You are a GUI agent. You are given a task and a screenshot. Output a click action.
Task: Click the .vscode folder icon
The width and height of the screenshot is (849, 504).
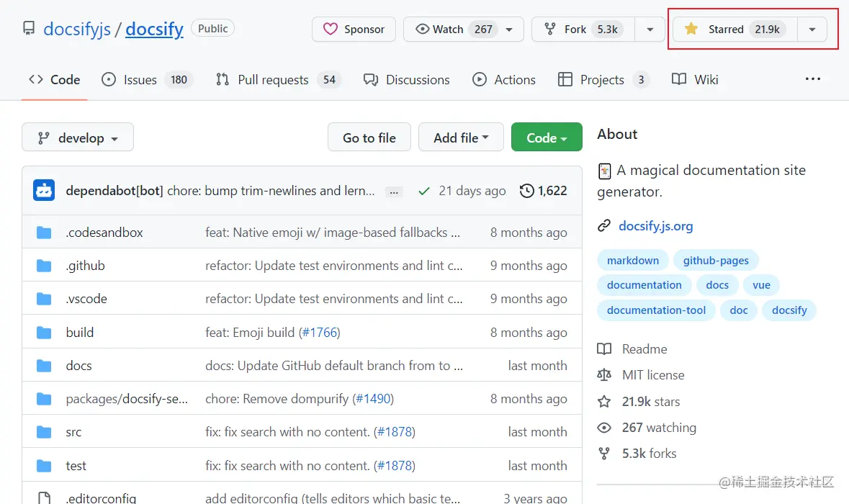(44, 299)
